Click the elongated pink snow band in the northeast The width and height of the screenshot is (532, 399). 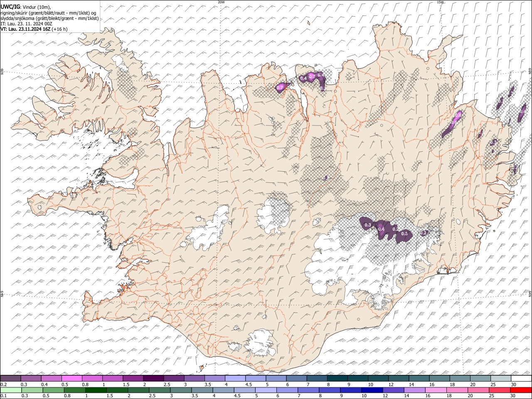pyautogui.click(x=452, y=124)
